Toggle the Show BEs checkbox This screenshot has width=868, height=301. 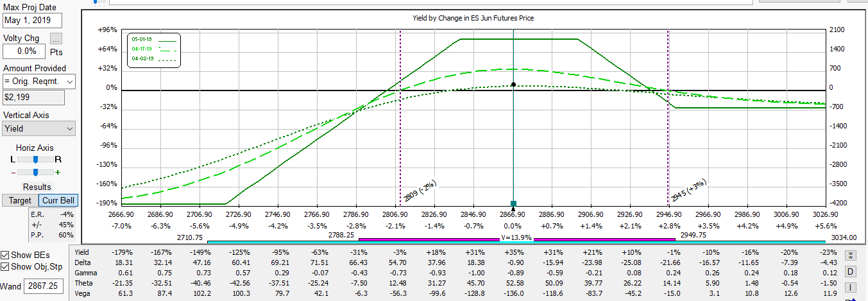point(6,254)
